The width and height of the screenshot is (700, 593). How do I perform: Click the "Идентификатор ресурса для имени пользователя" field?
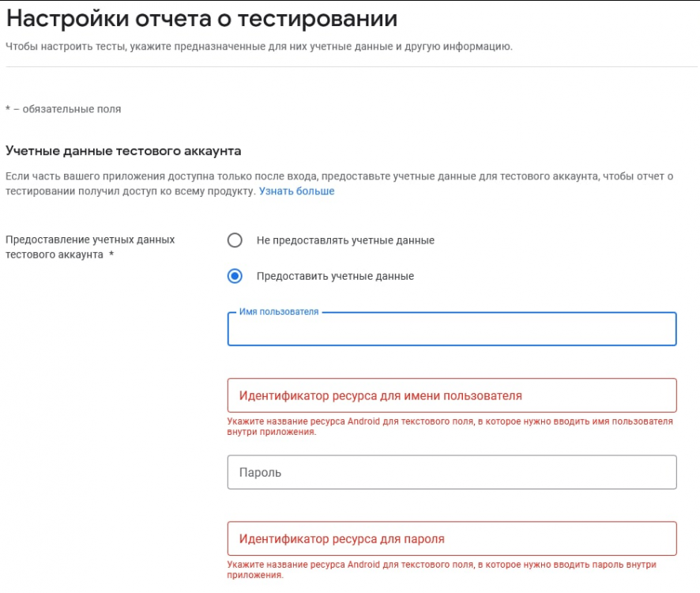[x=452, y=395]
